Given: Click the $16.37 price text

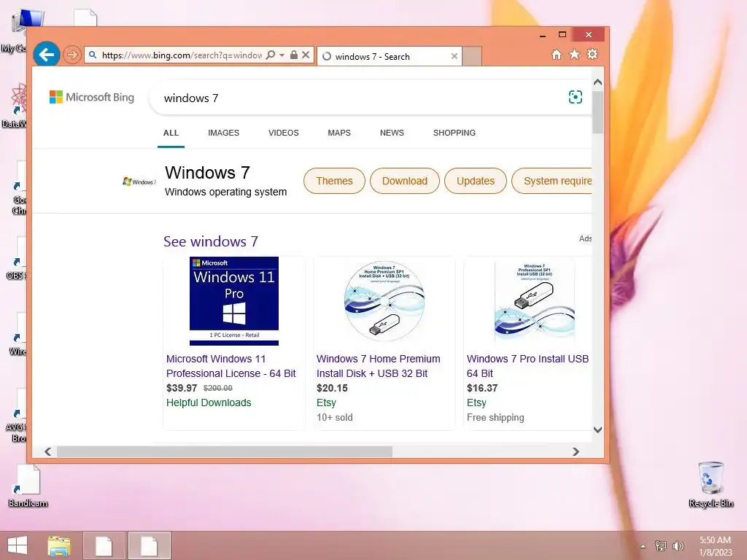Looking at the screenshot, I should click(x=482, y=388).
